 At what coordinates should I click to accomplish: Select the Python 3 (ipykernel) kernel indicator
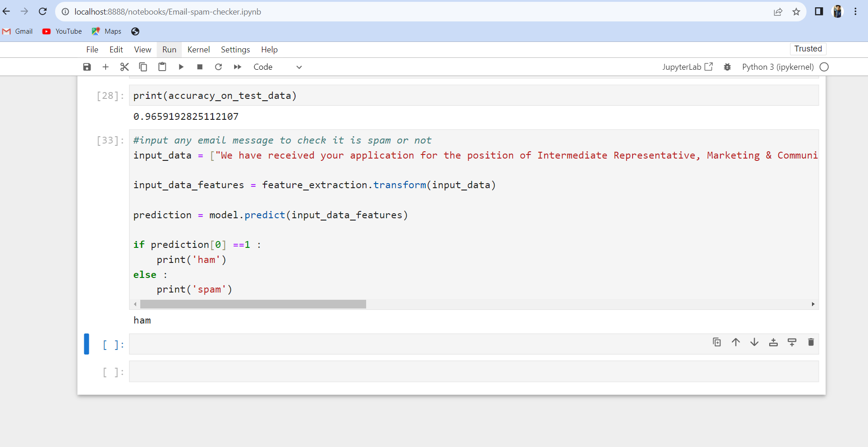777,67
